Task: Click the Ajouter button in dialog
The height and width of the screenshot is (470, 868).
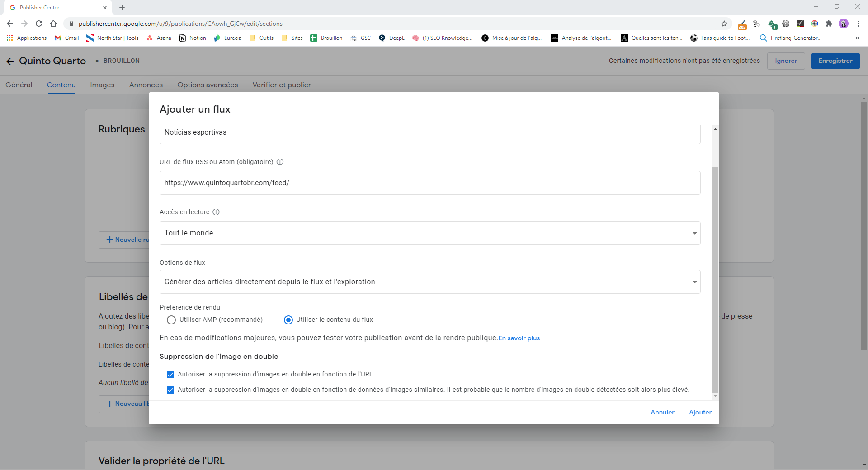Action: click(700, 412)
